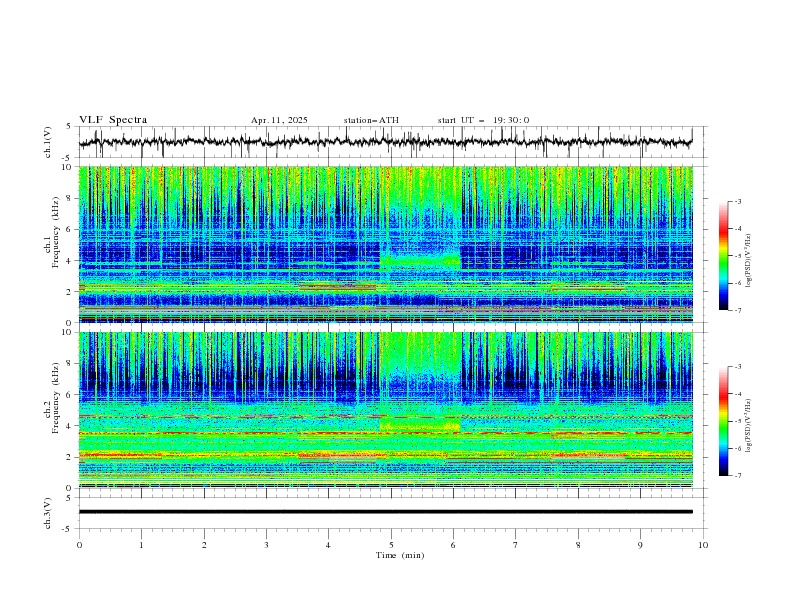This screenshot has width=792, height=612.
Task: Click the time axis tick label "4"
Action: pyautogui.click(x=328, y=545)
